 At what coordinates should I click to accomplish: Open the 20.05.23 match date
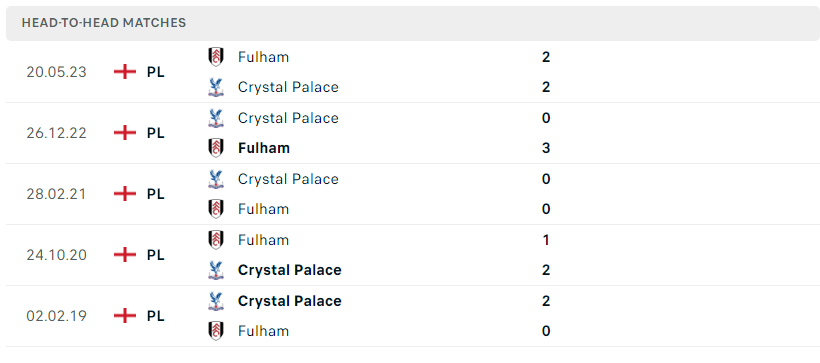tap(56, 72)
